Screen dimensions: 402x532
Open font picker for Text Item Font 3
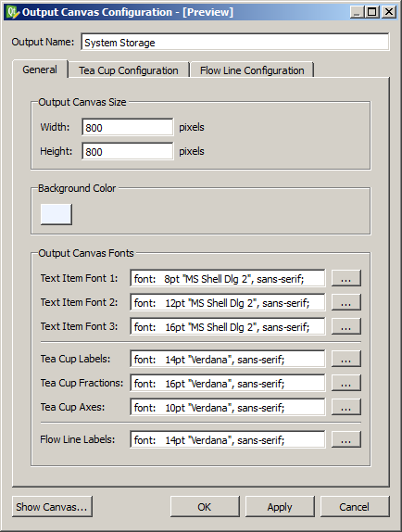[x=345, y=326]
